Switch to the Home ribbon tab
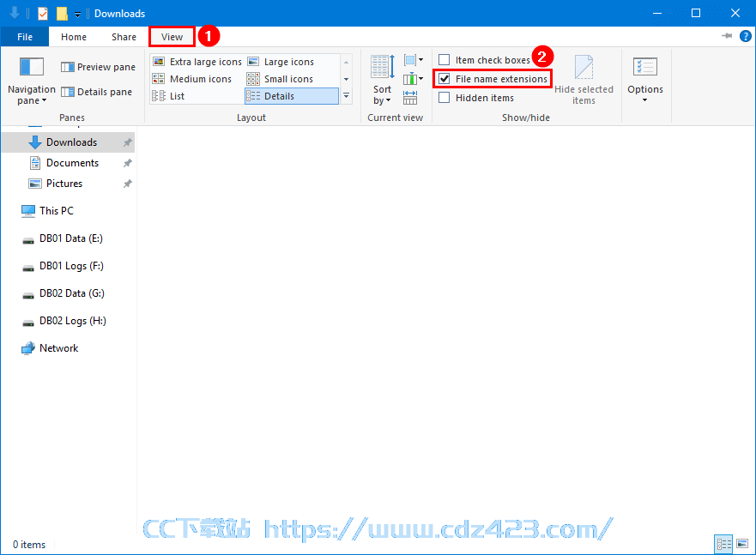Screen dimensions: 756x555 click(74, 37)
